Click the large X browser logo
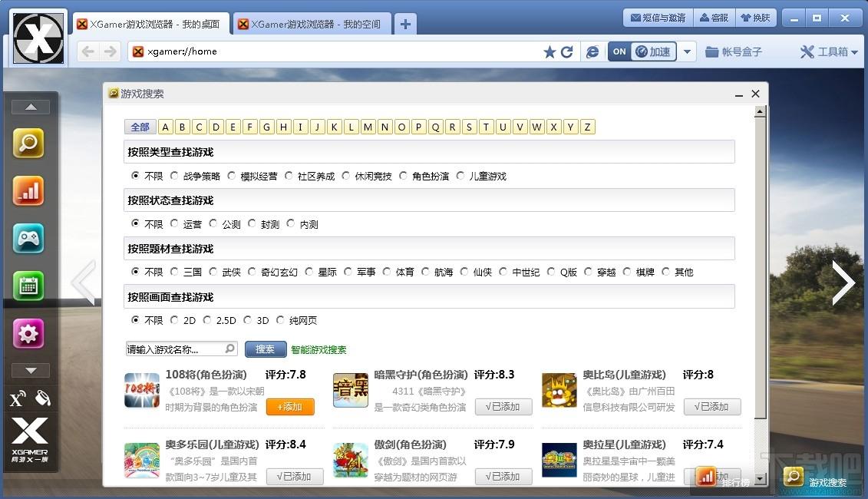 [38, 38]
